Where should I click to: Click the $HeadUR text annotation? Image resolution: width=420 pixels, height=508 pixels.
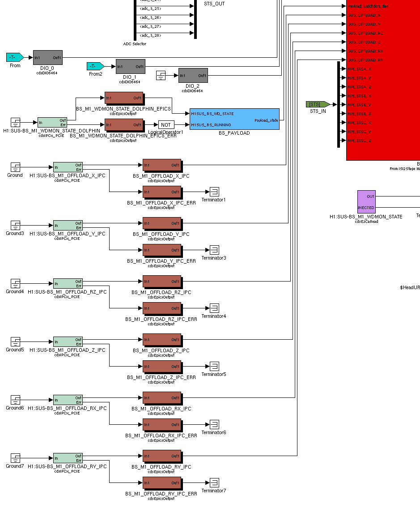coord(410,287)
